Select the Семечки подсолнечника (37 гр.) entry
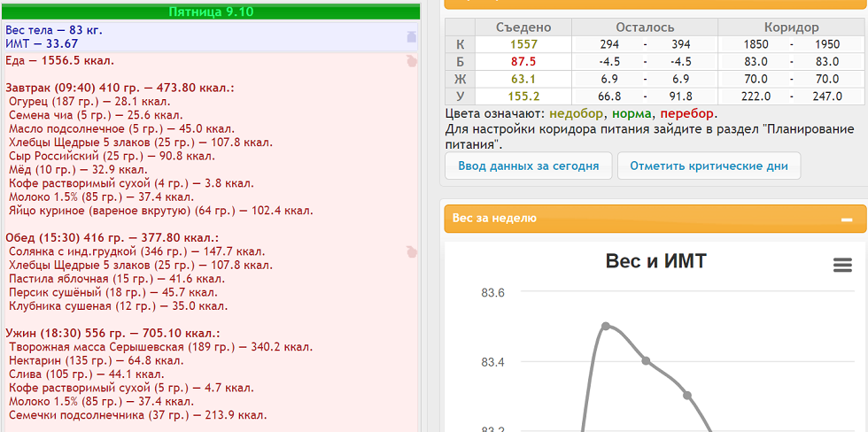 (138, 415)
